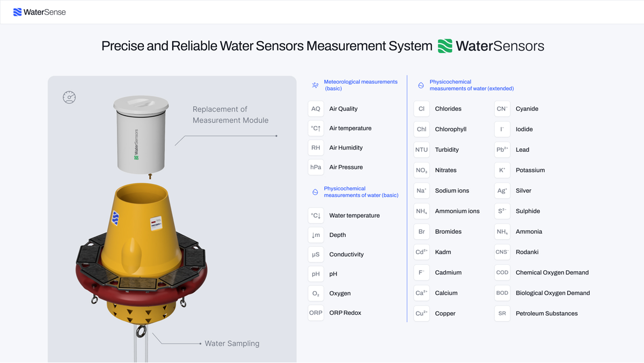Click the green WaterSensors logo in title

pos(491,46)
